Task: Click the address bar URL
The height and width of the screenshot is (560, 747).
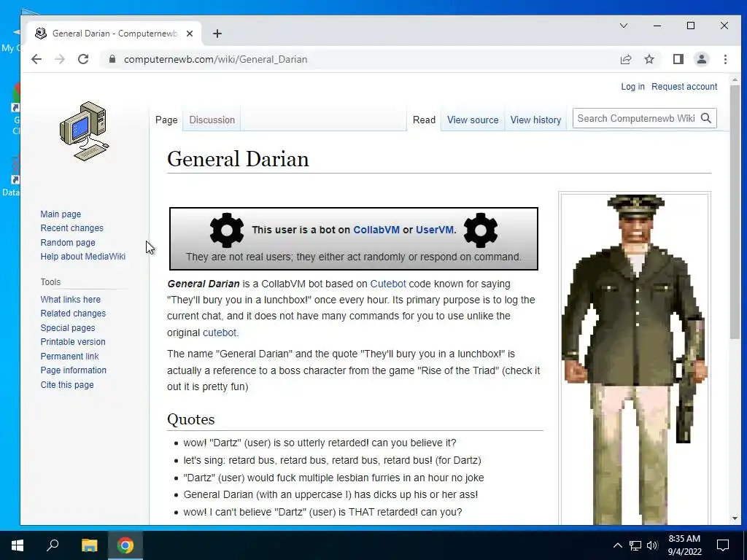Action: (215, 59)
